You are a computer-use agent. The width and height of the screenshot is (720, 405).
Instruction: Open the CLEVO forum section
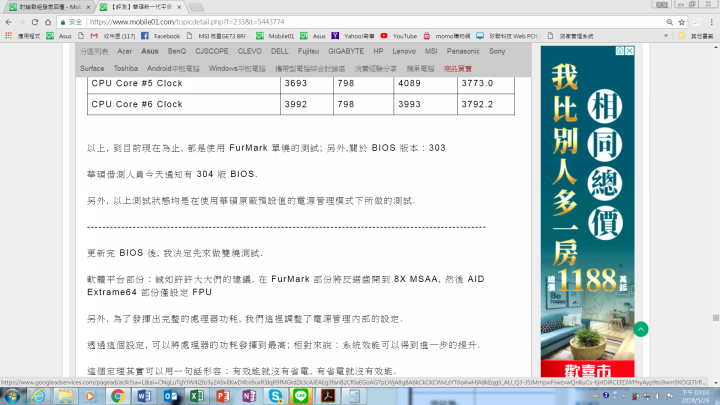point(250,51)
